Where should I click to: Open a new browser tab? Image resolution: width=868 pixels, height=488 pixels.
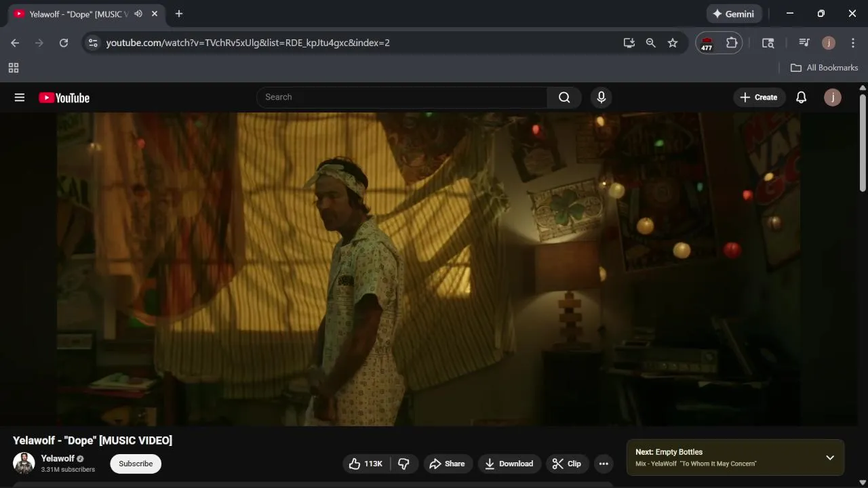coord(179,14)
